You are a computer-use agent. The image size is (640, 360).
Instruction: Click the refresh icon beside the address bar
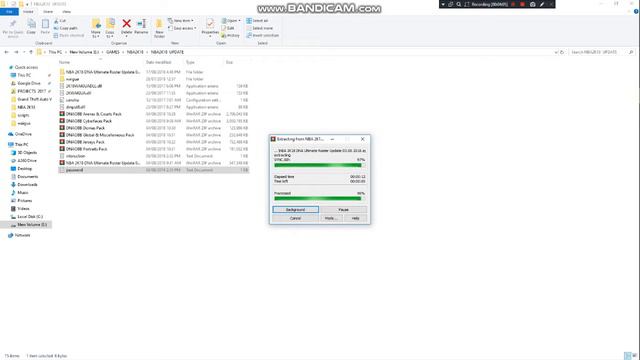(x=562, y=52)
